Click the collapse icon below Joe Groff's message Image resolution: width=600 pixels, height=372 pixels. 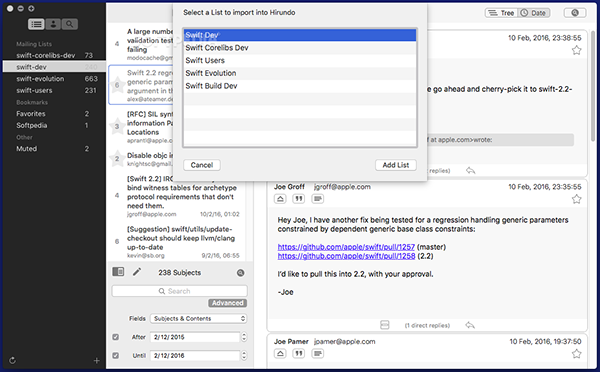(x=385, y=325)
